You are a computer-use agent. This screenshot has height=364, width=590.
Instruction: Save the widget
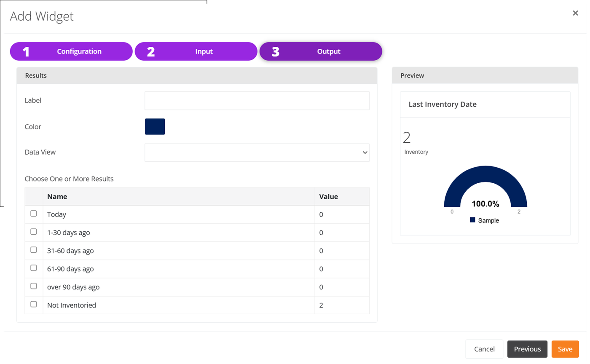point(565,349)
